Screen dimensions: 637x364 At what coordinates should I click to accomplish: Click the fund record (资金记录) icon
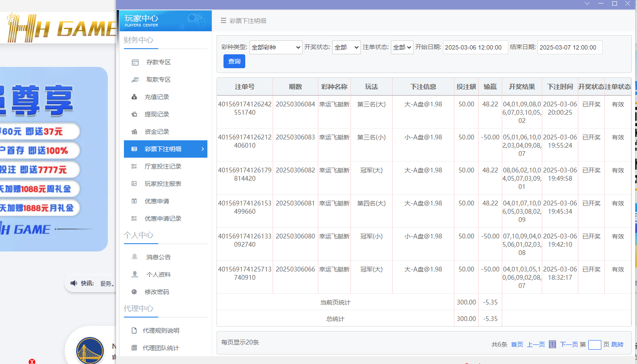(x=134, y=132)
